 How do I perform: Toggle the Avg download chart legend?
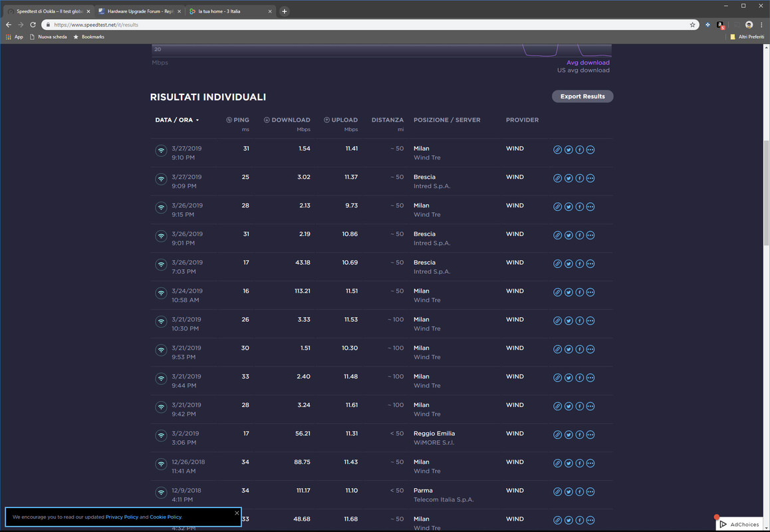click(588, 63)
